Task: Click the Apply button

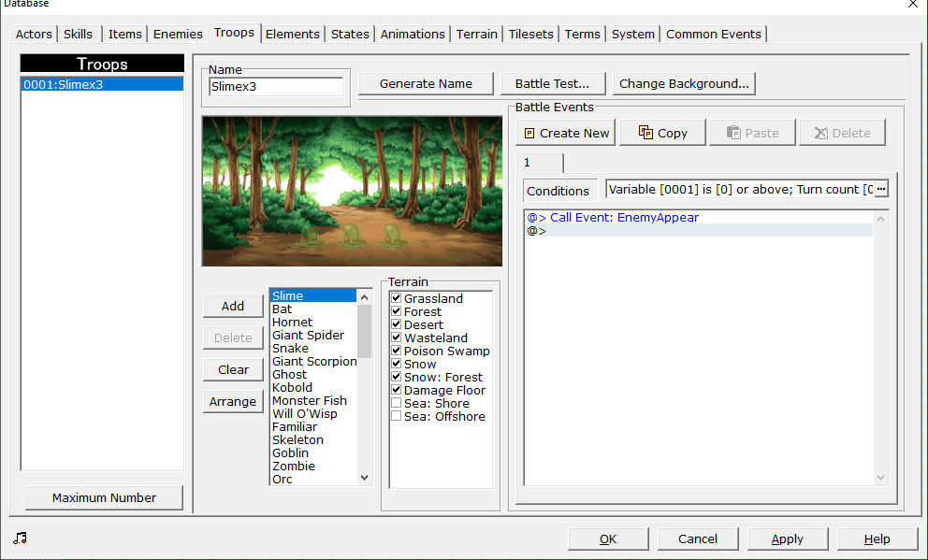Action: click(x=787, y=538)
